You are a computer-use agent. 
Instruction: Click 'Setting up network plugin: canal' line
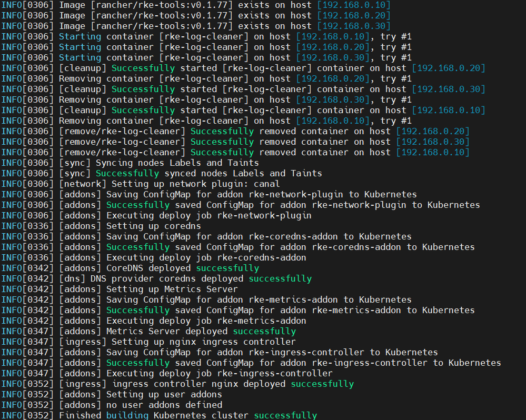pyautogui.click(x=141, y=184)
